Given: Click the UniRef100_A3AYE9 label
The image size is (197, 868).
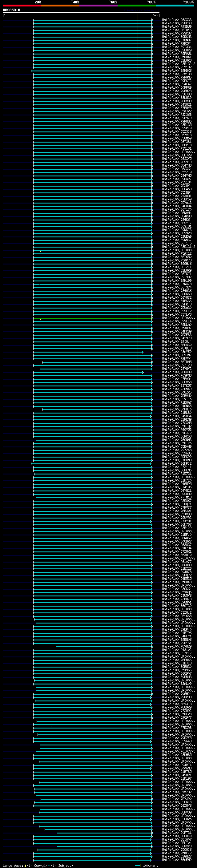Looking at the screenshot, I should coord(177,352).
